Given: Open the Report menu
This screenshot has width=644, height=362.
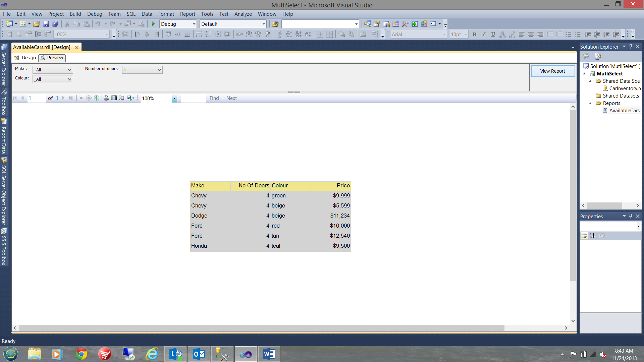Looking at the screenshot, I should click(x=187, y=14).
